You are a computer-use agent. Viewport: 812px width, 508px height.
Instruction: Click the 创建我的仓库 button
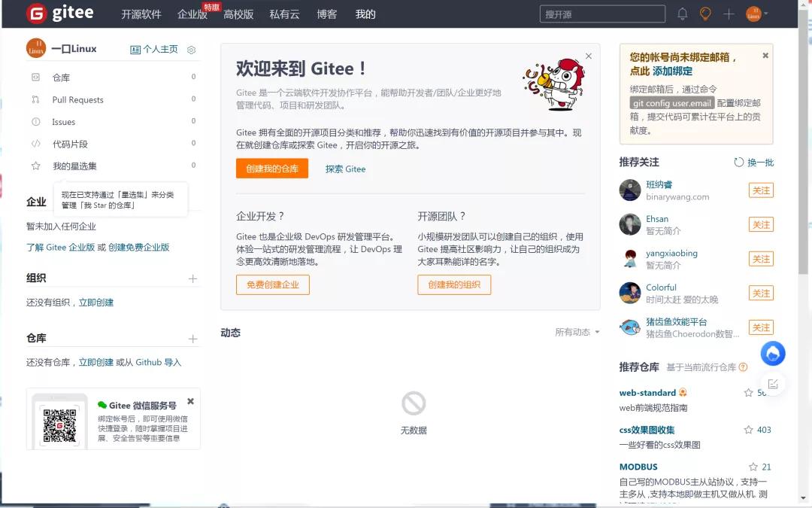coord(272,169)
